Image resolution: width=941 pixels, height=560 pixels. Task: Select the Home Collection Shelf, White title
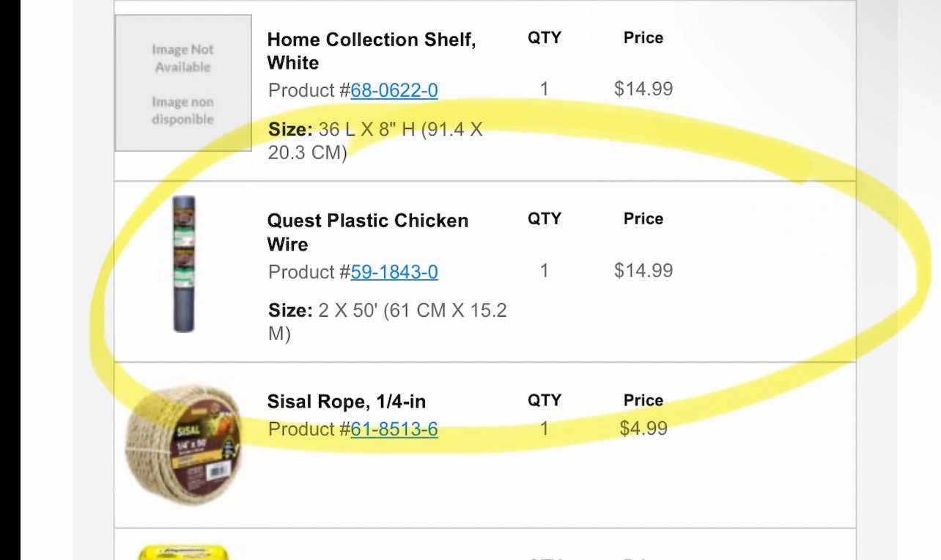(x=371, y=51)
